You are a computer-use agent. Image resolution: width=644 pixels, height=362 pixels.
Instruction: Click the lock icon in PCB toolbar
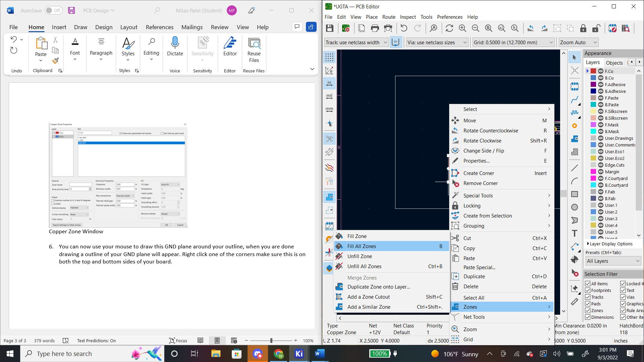583,28
